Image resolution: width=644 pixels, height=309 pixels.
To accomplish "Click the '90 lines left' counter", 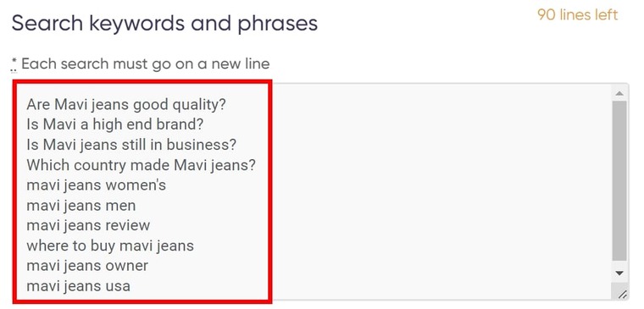I will click(x=577, y=14).
